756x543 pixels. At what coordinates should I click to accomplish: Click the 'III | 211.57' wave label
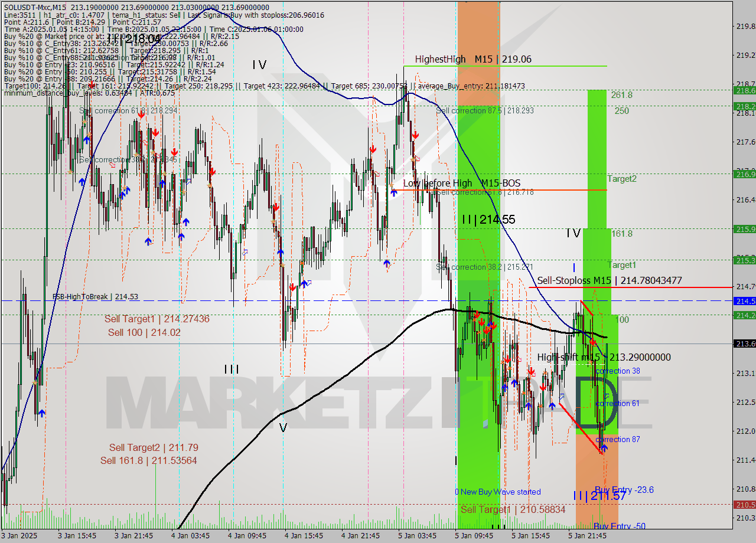599,496
